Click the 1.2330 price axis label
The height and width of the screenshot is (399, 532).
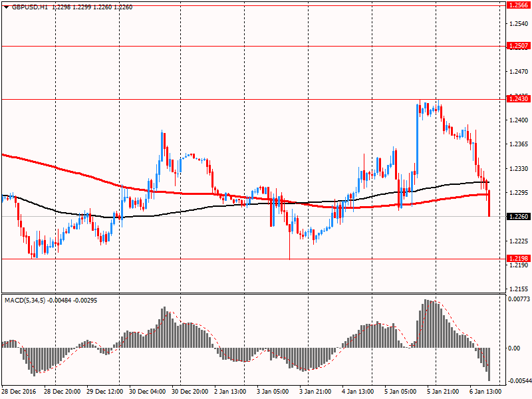pos(516,169)
